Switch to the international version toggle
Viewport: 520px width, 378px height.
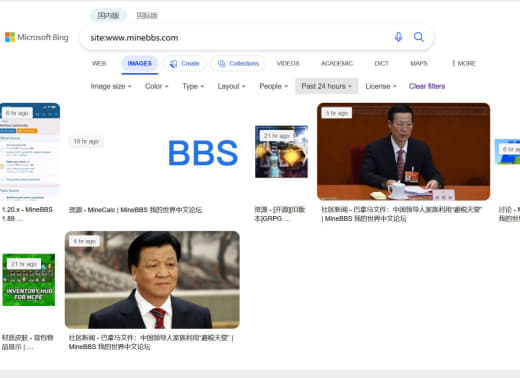[x=147, y=15]
